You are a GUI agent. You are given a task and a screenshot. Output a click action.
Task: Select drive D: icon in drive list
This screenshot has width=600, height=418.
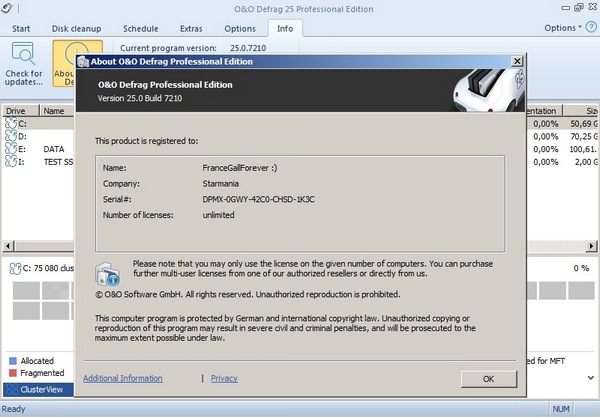(11, 136)
